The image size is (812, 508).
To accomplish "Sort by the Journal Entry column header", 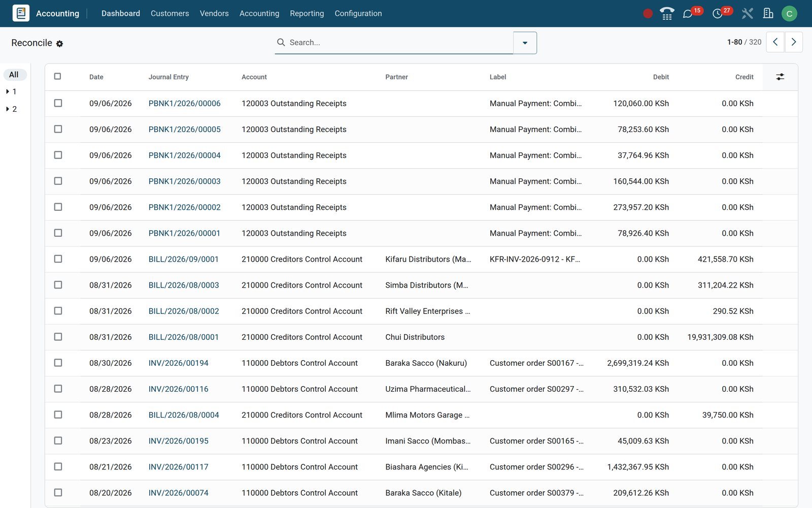I will [168, 77].
